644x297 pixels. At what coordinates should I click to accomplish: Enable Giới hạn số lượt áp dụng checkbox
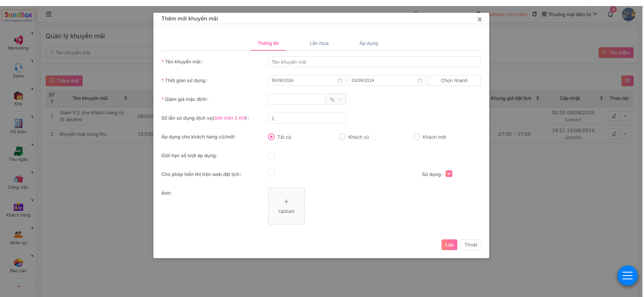[x=271, y=156]
